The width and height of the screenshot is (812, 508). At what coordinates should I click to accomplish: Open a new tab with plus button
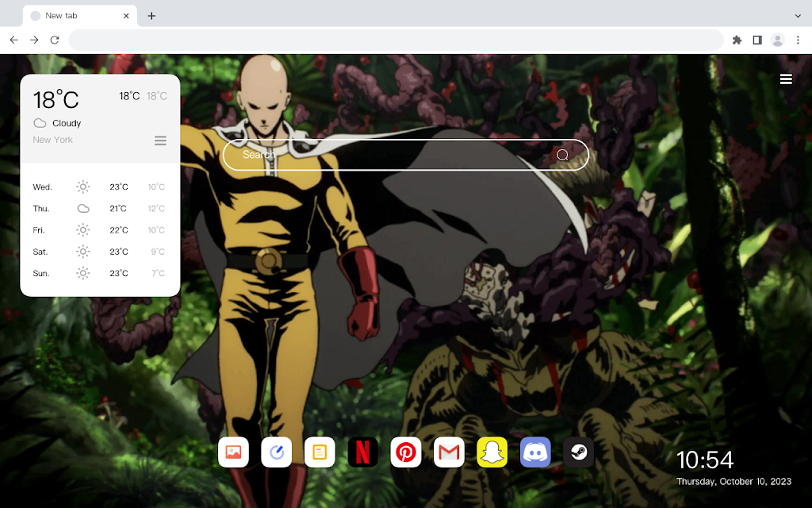click(x=151, y=16)
